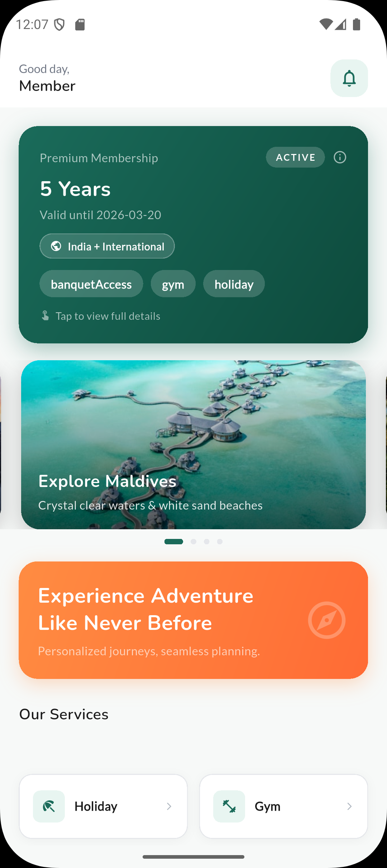Tap the ACTIVE status badge
The height and width of the screenshot is (868, 387).
pyautogui.click(x=295, y=157)
